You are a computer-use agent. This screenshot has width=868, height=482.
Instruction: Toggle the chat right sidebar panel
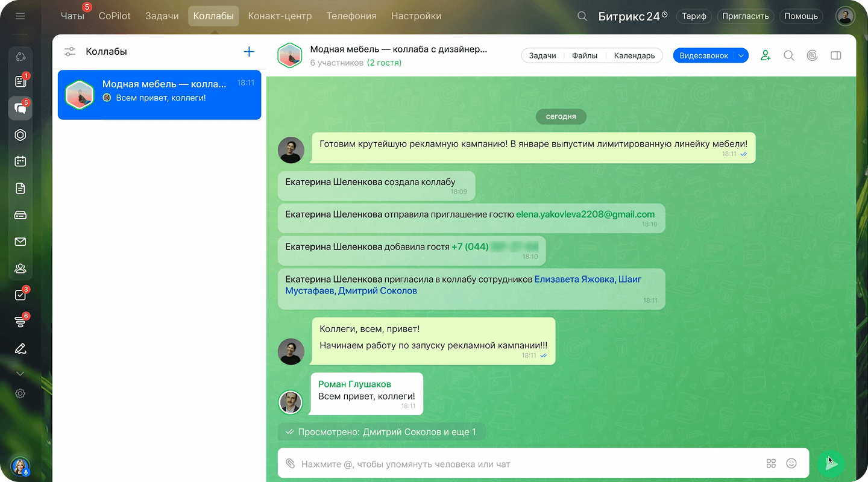point(835,55)
